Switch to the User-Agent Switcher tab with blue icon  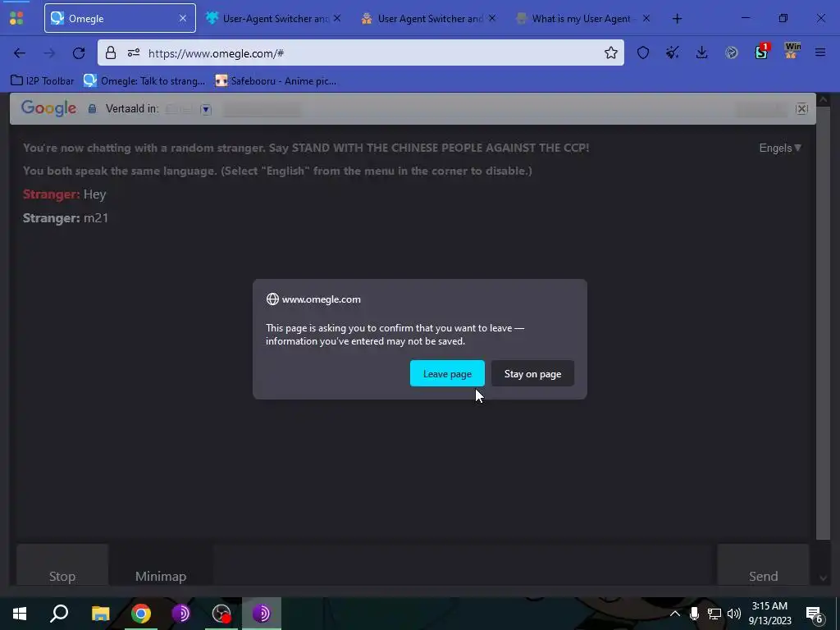click(x=273, y=18)
